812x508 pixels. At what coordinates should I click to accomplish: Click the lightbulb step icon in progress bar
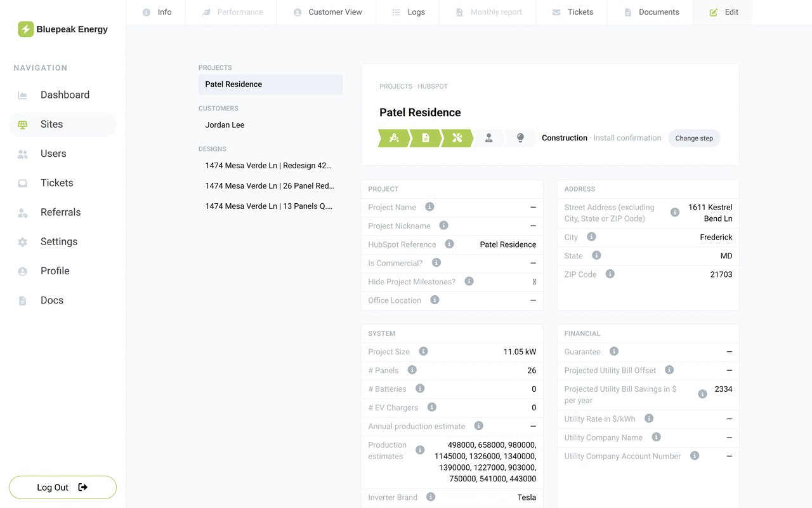pos(520,138)
